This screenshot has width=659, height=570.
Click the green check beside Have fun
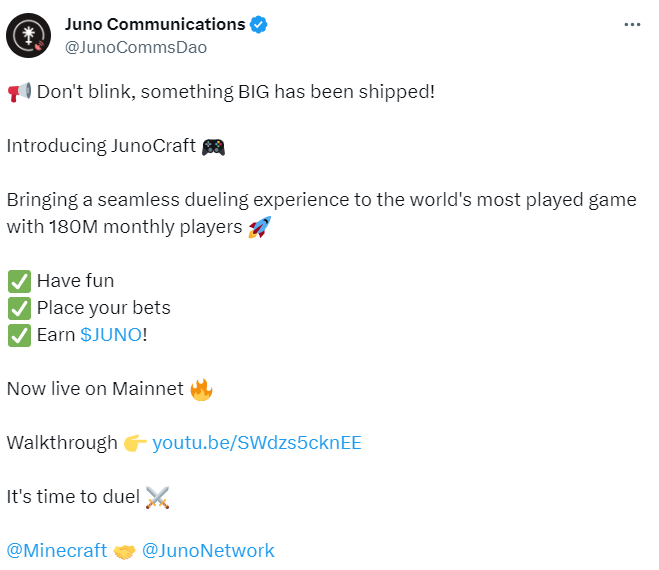(x=18, y=281)
